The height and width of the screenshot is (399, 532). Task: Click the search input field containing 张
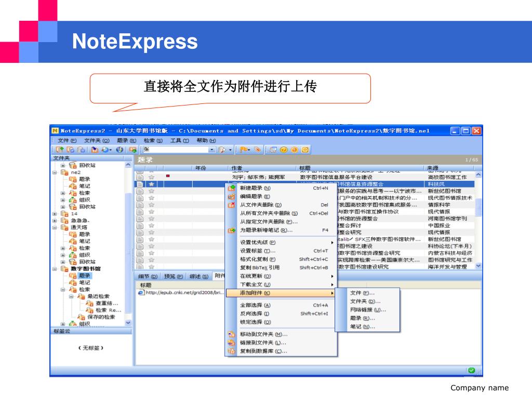pyautogui.click(x=176, y=150)
